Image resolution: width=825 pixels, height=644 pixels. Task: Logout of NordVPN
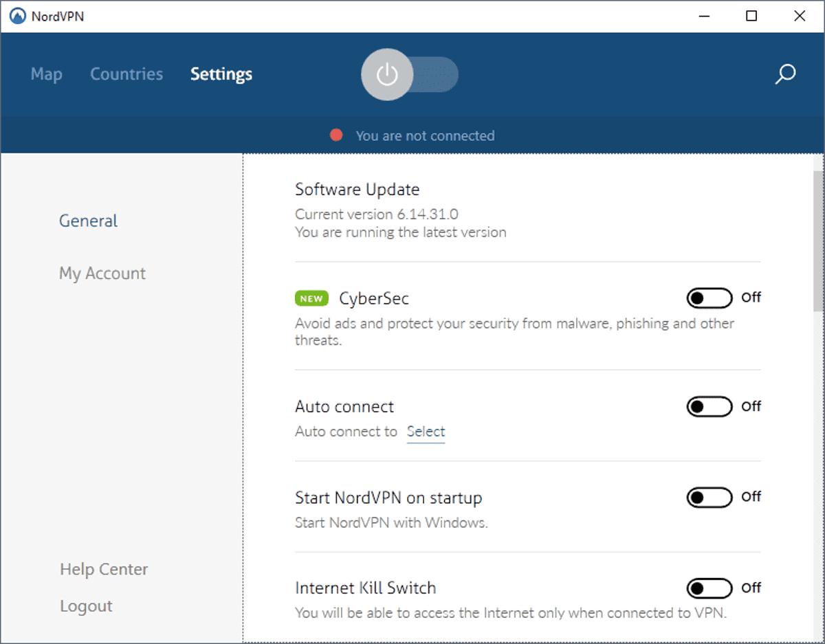pyautogui.click(x=85, y=606)
